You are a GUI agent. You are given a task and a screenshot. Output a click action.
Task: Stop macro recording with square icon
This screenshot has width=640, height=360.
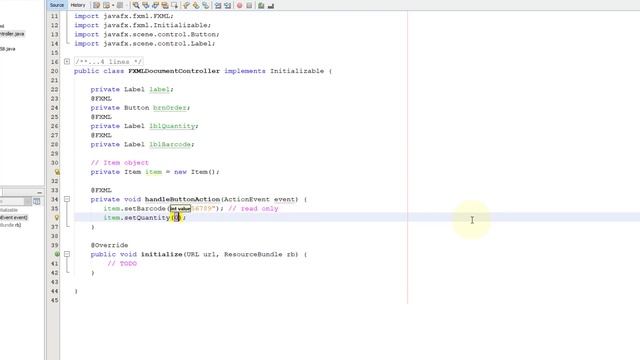(x=249, y=5)
